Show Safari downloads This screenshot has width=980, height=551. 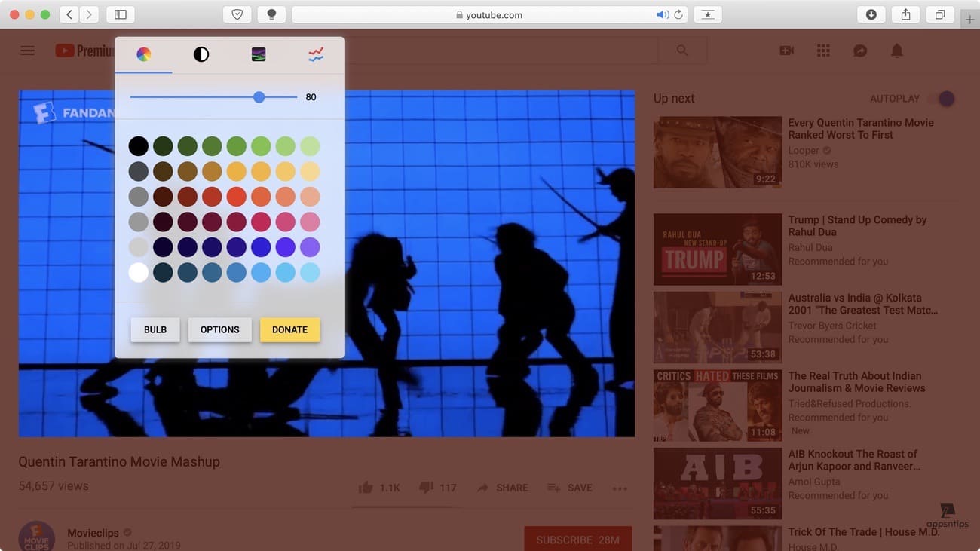(871, 14)
